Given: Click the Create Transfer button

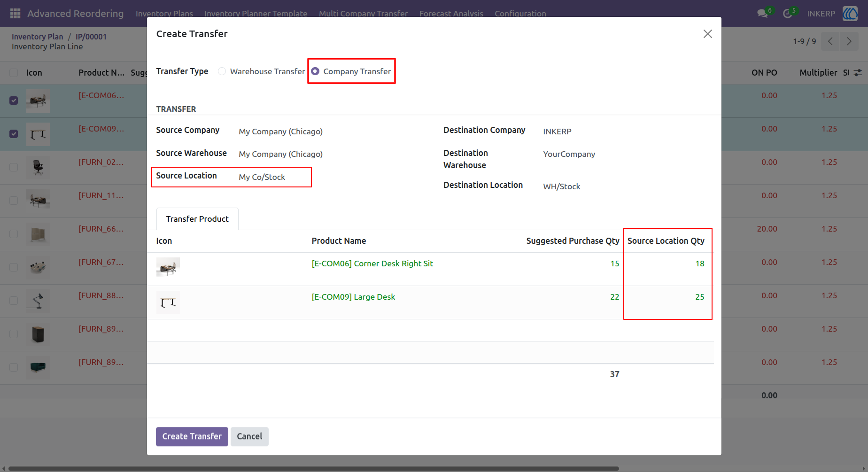Looking at the screenshot, I should point(192,436).
